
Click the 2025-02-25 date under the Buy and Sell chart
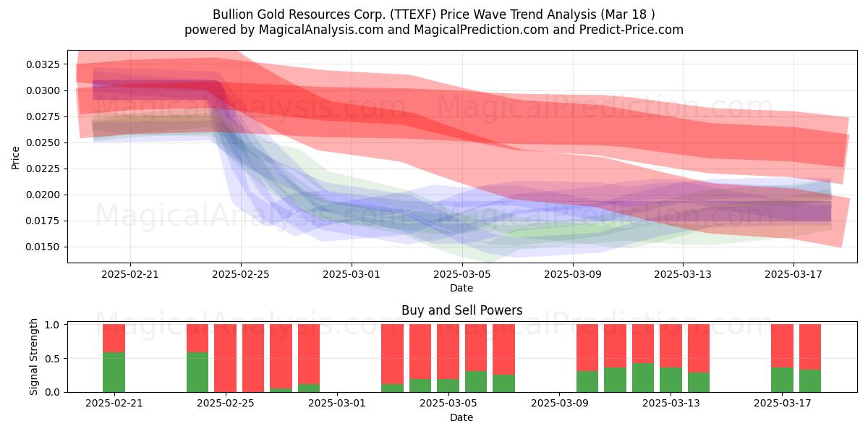click(x=226, y=404)
